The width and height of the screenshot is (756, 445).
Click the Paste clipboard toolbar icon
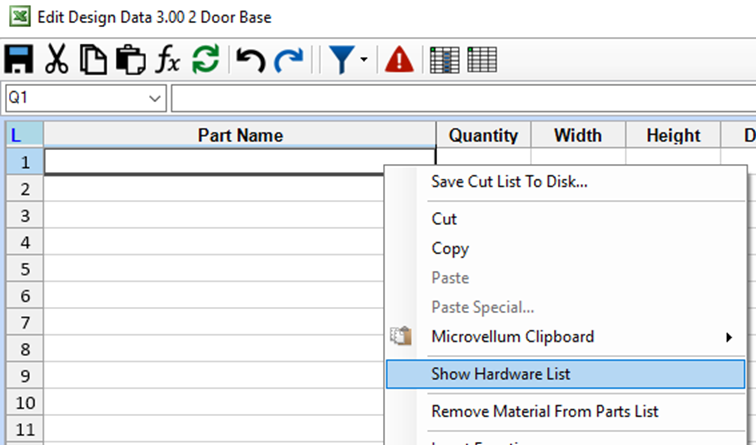[x=129, y=60]
